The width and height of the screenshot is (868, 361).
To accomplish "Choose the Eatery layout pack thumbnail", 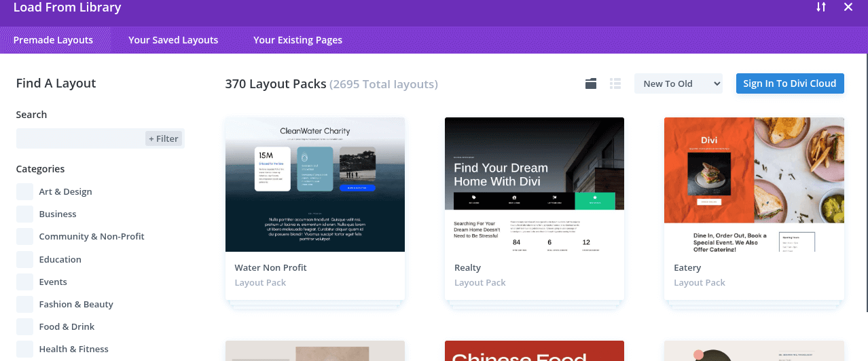I will (754, 185).
